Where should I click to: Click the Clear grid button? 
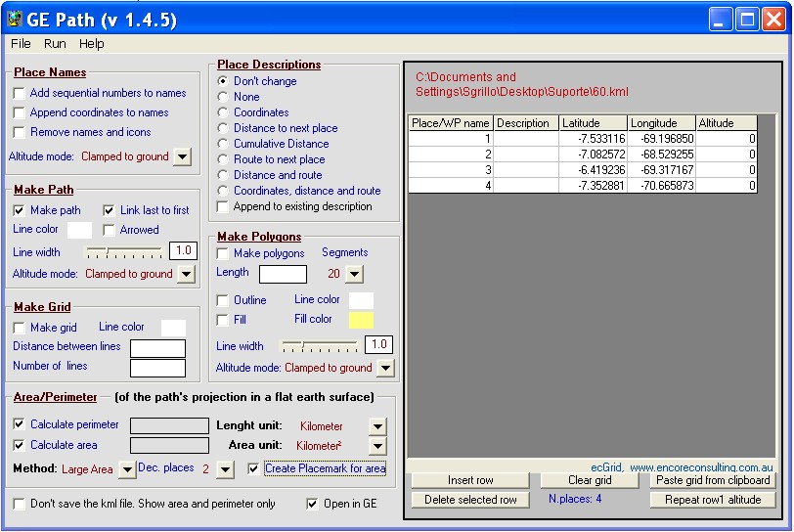pyautogui.click(x=590, y=480)
